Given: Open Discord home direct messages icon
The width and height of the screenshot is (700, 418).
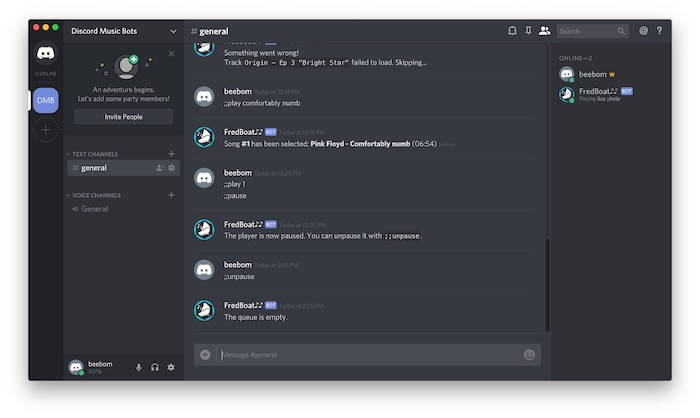Looking at the screenshot, I should click(46, 54).
